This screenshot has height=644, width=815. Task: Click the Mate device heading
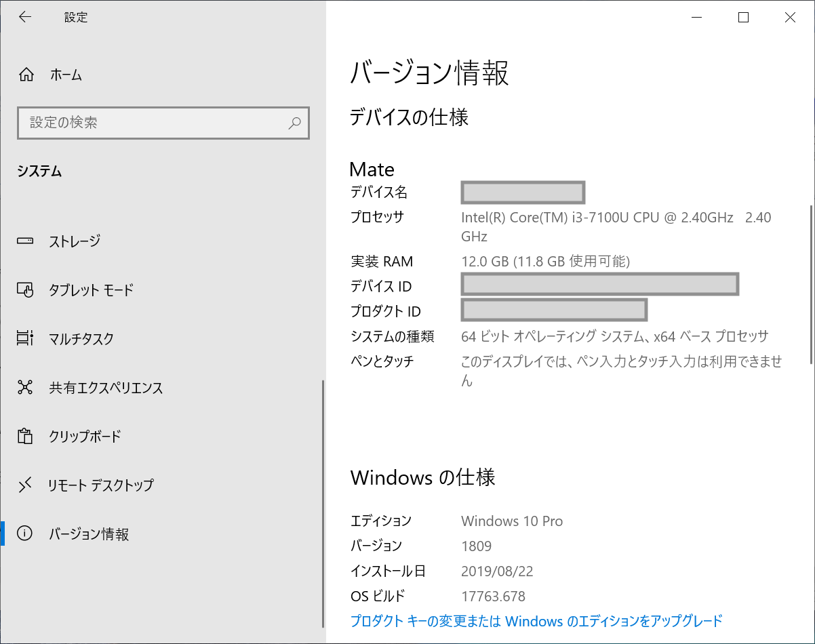pyautogui.click(x=372, y=169)
